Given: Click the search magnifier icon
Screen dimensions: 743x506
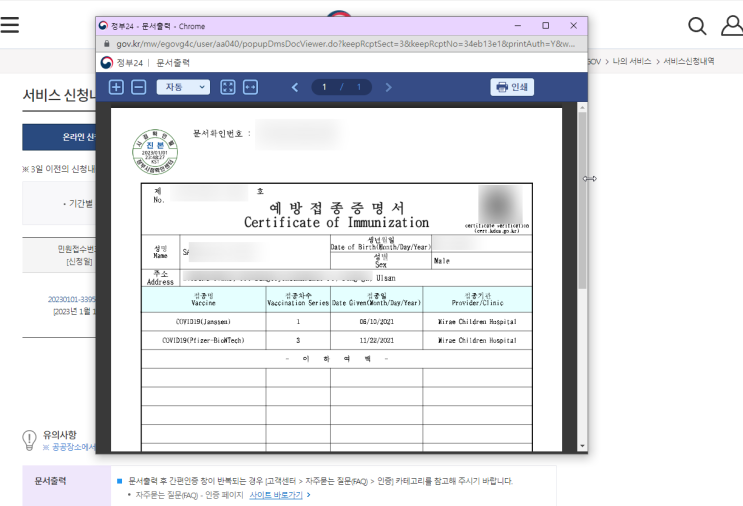Looking at the screenshot, I should (x=697, y=26).
